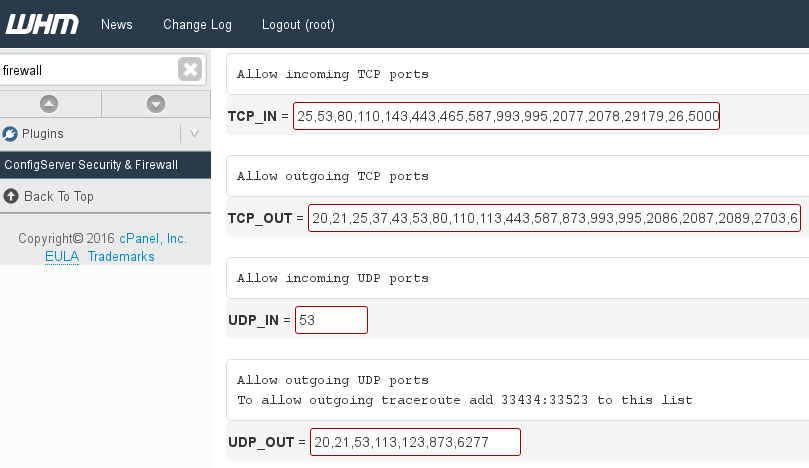The width and height of the screenshot is (809, 468).
Task: Click the Back To Top link
Action: [59, 197]
